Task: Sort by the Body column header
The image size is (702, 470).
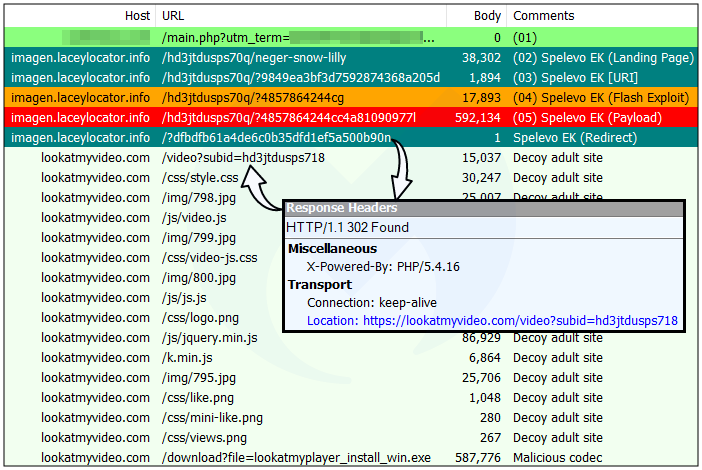Action: pyautogui.click(x=488, y=16)
